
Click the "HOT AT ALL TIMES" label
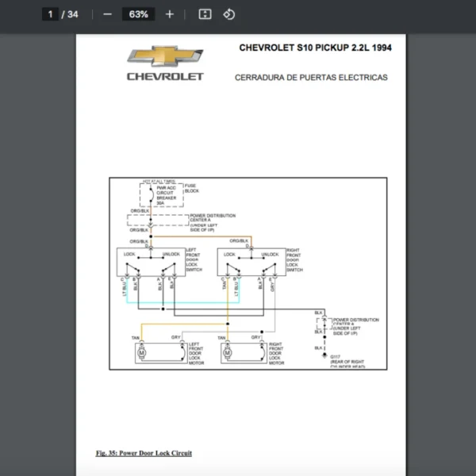pyautogui.click(x=159, y=181)
